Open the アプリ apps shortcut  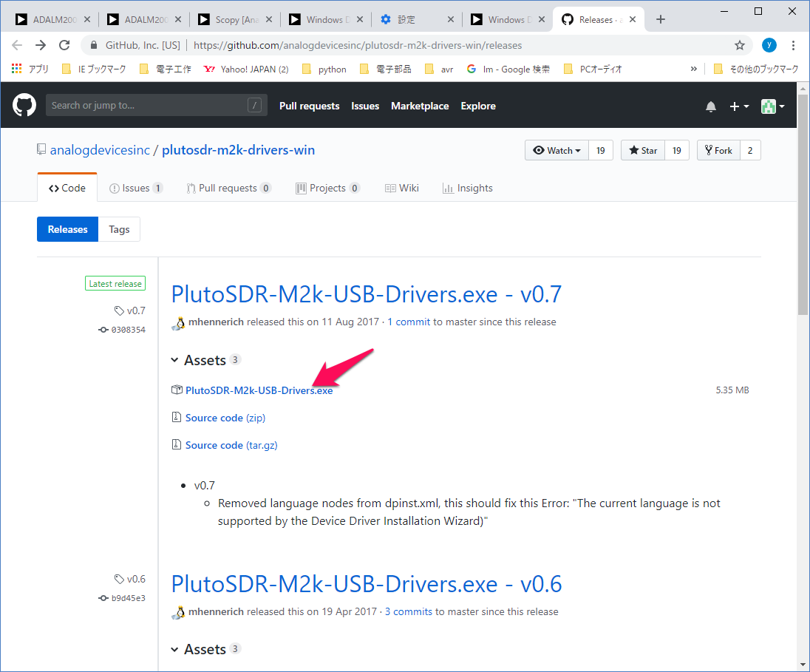coord(30,69)
